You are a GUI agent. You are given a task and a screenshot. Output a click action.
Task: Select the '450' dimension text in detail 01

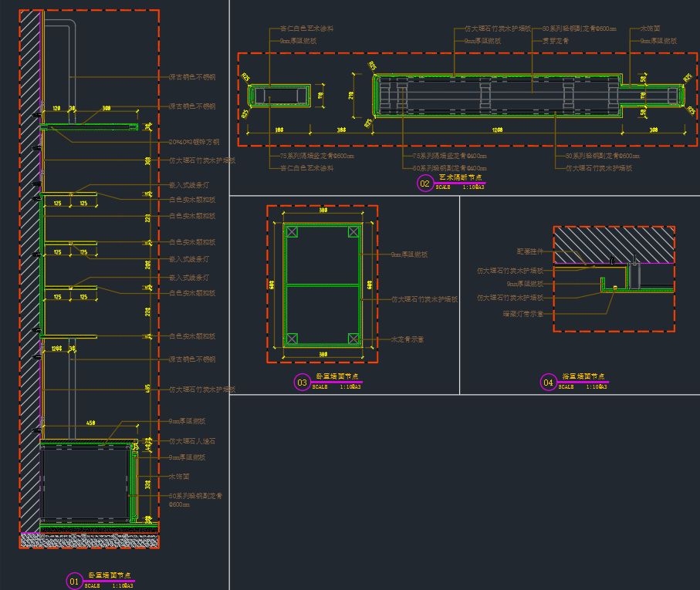tap(90, 423)
